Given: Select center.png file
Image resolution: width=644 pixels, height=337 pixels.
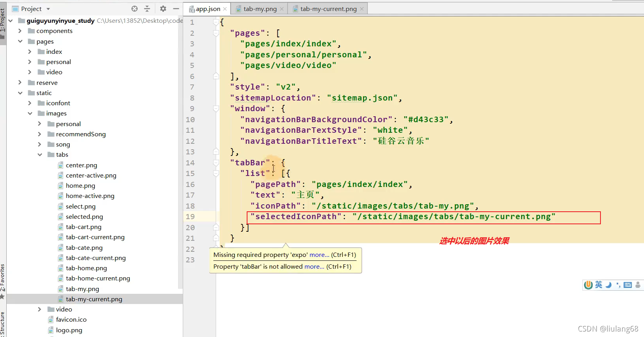Looking at the screenshot, I should tap(81, 165).
